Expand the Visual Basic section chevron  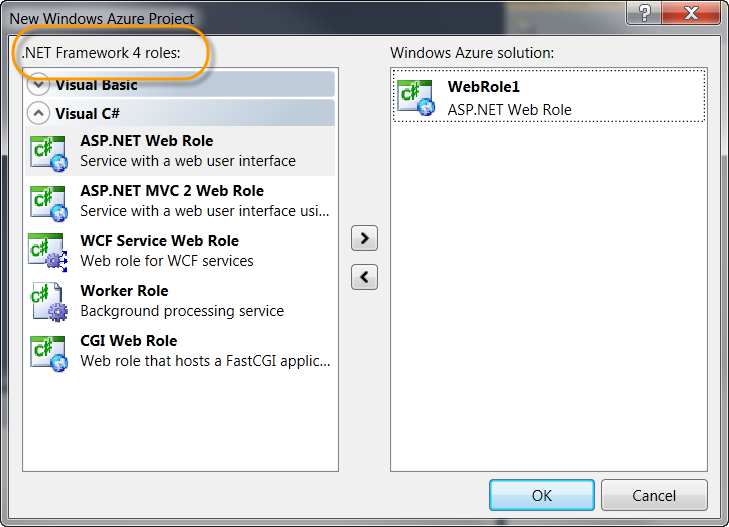[39, 85]
